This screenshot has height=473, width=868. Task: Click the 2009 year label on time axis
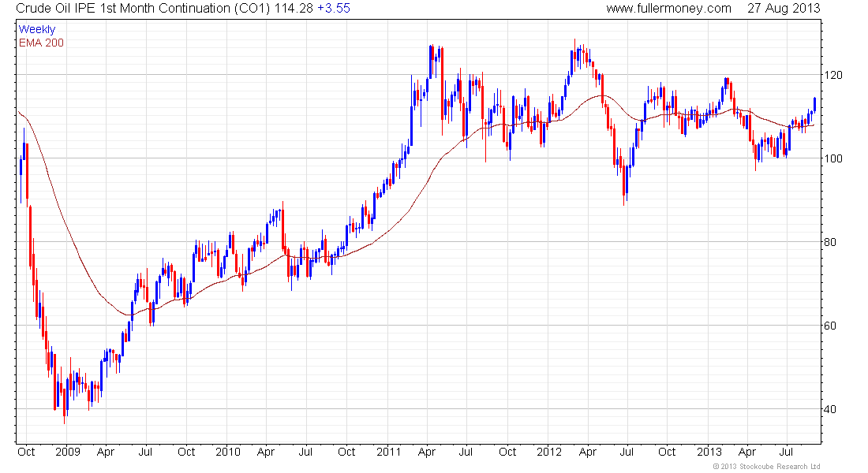click(68, 452)
